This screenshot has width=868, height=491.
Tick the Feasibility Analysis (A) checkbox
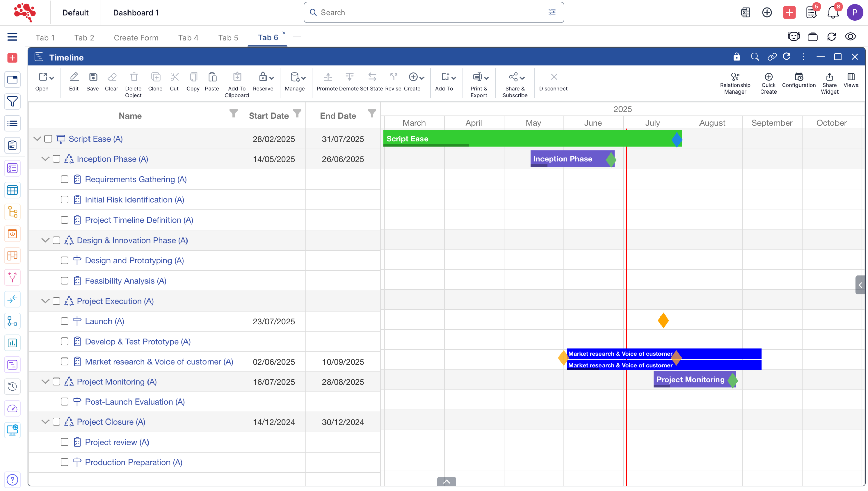click(64, 281)
